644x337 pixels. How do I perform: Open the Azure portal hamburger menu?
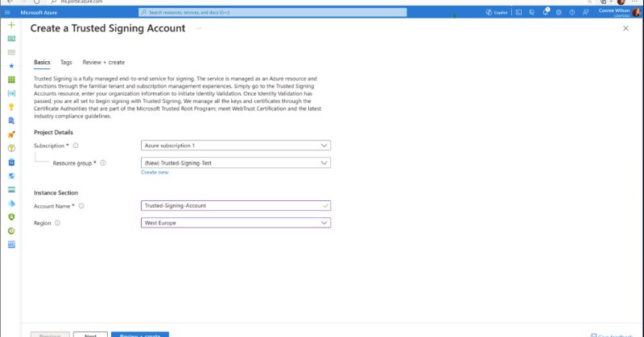(x=7, y=12)
